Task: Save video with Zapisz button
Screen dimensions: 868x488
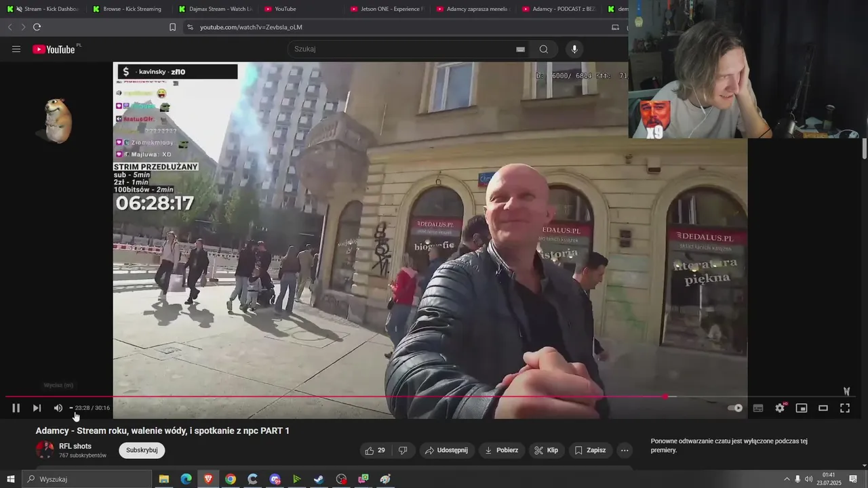Action: pyautogui.click(x=589, y=450)
